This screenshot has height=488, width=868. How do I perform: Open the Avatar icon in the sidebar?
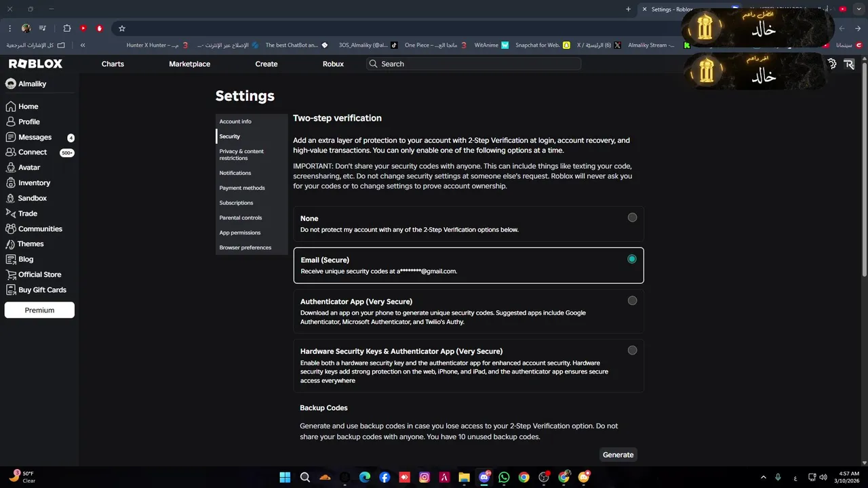tap(10, 167)
